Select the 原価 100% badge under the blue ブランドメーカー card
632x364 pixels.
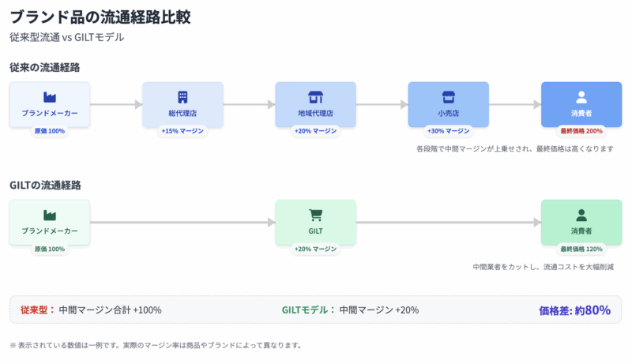tap(50, 131)
